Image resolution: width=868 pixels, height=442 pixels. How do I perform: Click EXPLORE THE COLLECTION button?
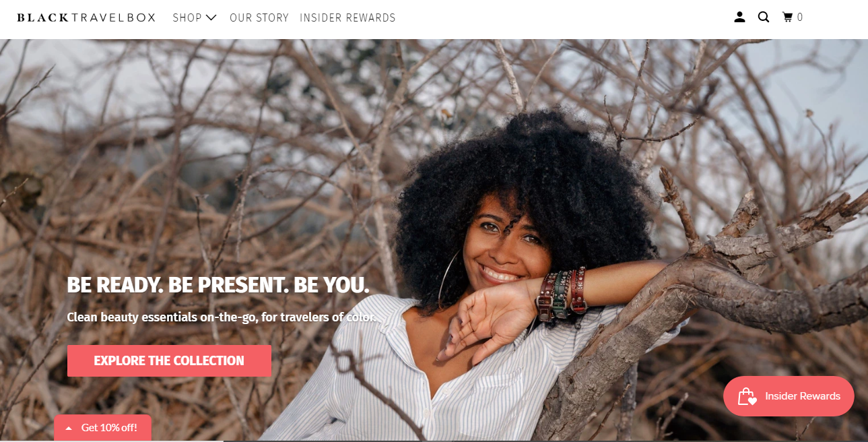[x=169, y=360]
